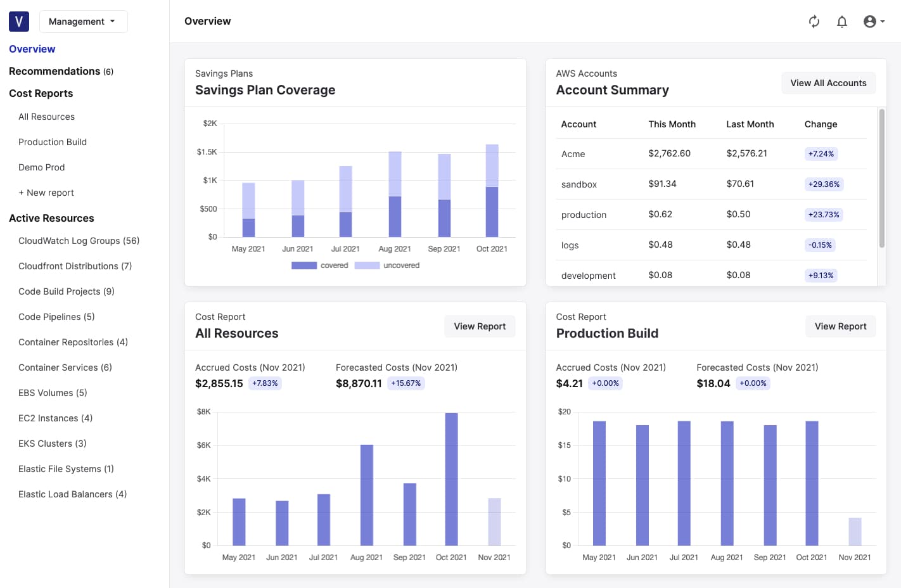Open notifications via the bell icon
The height and width of the screenshot is (588, 901).
click(x=842, y=21)
